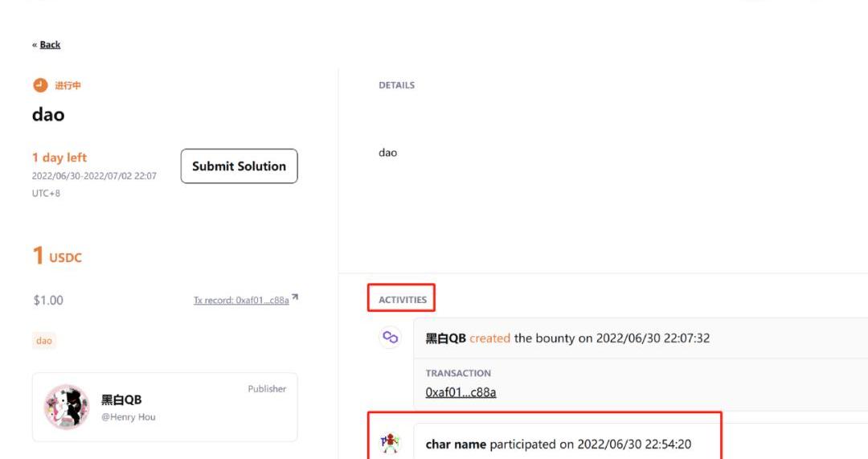
Task: Click the purple Polygon chain icon
Action: (x=390, y=338)
